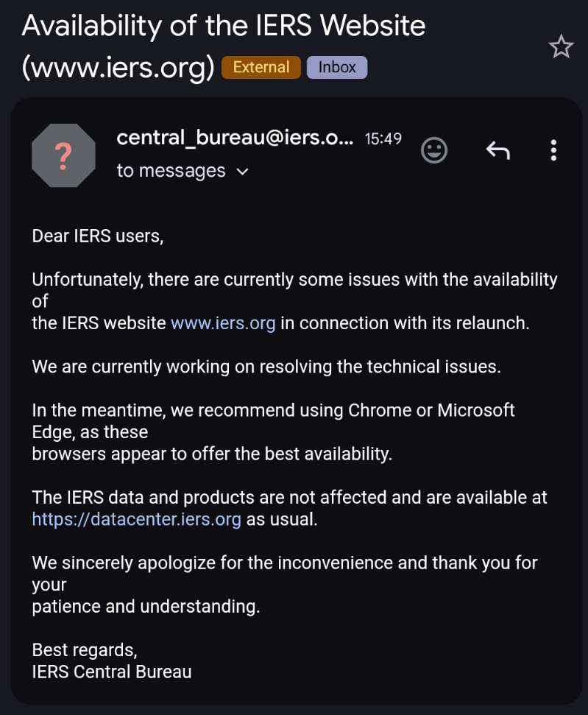Click the Inbox label badge
This screenshot has height=715, width=588.
[x=337, y=68]
